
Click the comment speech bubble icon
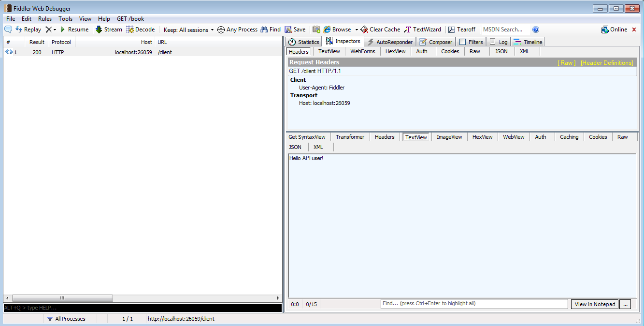pos(8,30)
